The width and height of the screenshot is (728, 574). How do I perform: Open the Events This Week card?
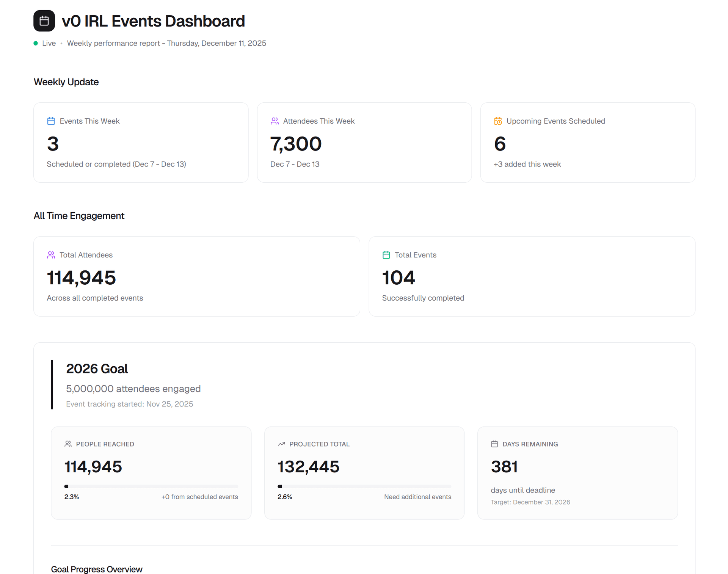pos(141,143)
